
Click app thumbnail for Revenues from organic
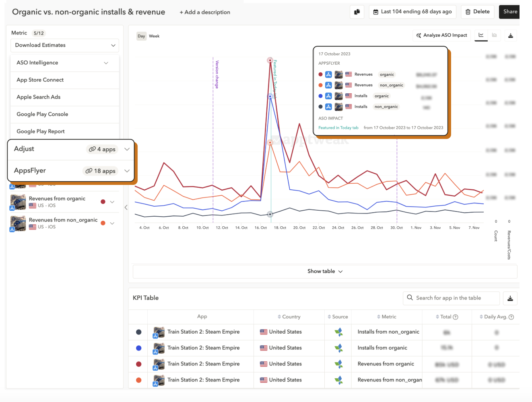(x=18, y=202)
